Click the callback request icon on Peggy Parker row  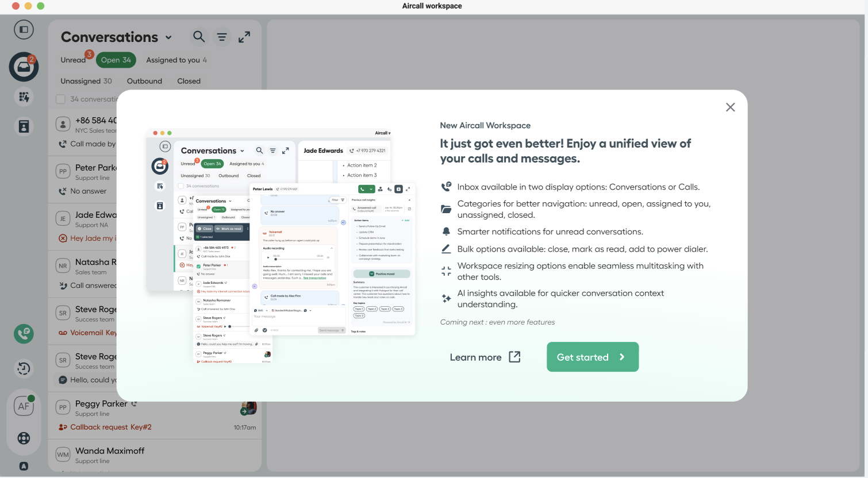(x=63, y=427)
